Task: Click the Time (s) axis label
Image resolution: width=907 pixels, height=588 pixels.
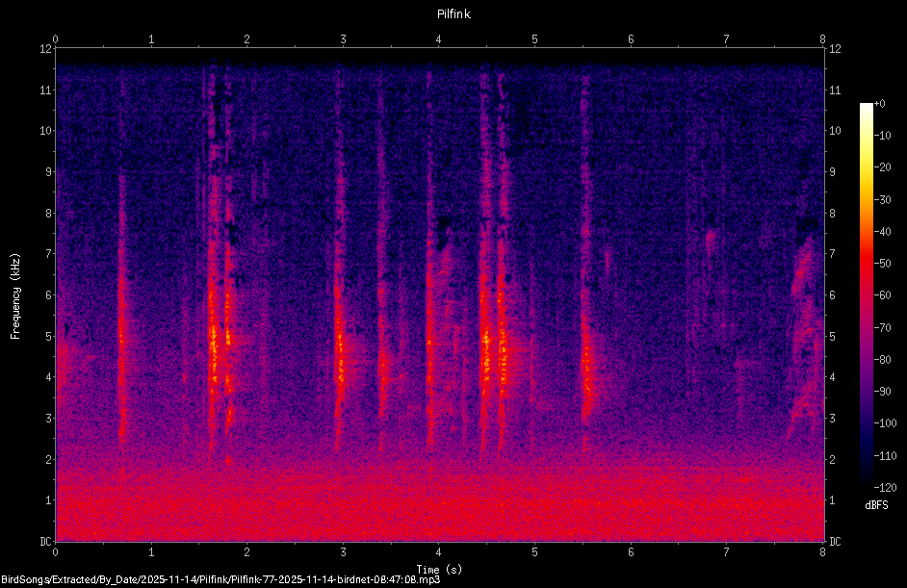Action: pos(439,570)
